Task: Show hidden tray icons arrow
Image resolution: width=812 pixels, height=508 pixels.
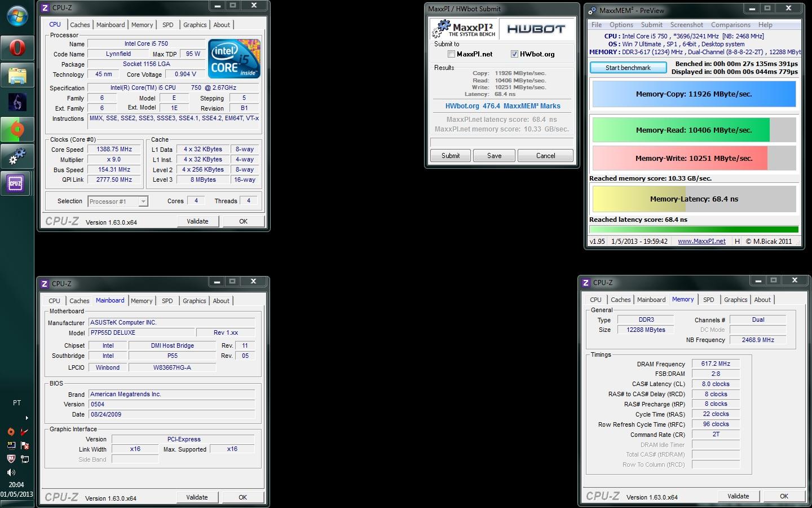Action: 27,418
